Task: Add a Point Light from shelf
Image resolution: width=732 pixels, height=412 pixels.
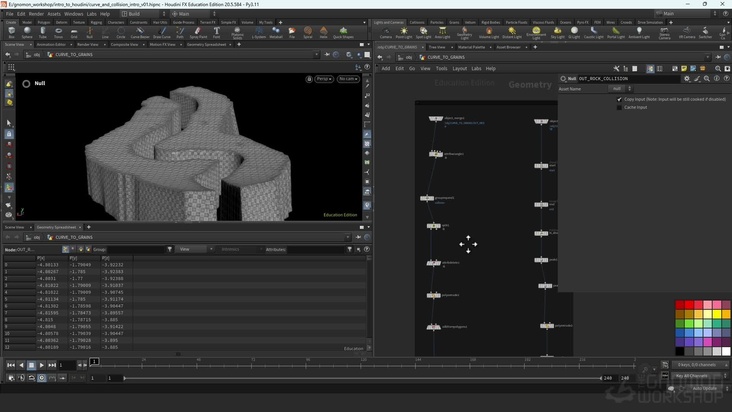Action: tap(404, 31)
